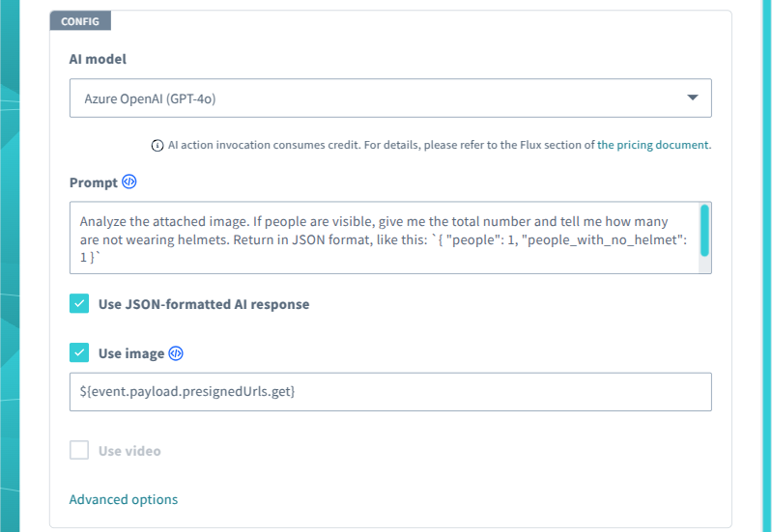The image size is (772, 532).
Task: Click the greyed "Use video" label text
Action: [x=129, y=451]
